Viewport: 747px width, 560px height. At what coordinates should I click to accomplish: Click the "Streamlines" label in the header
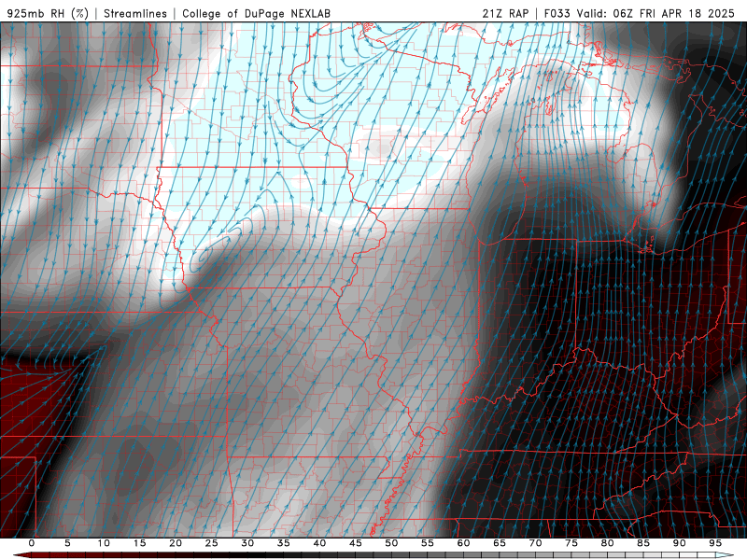point(135,13)
